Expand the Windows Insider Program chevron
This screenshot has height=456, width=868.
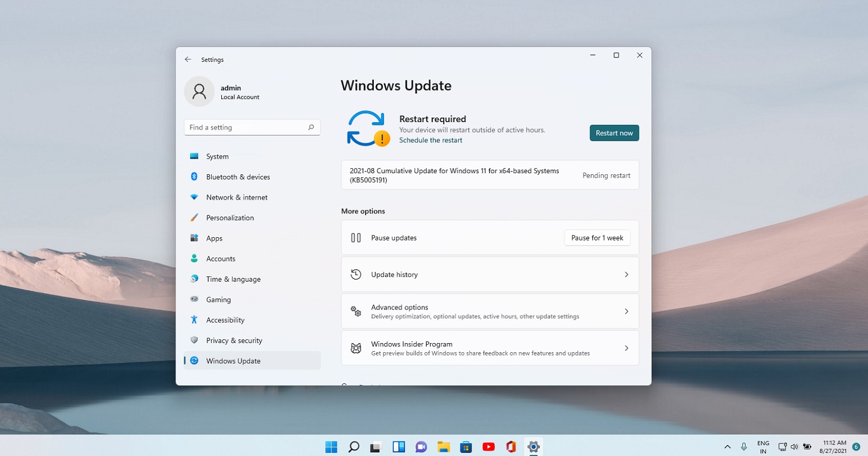[x=627, y=348]
